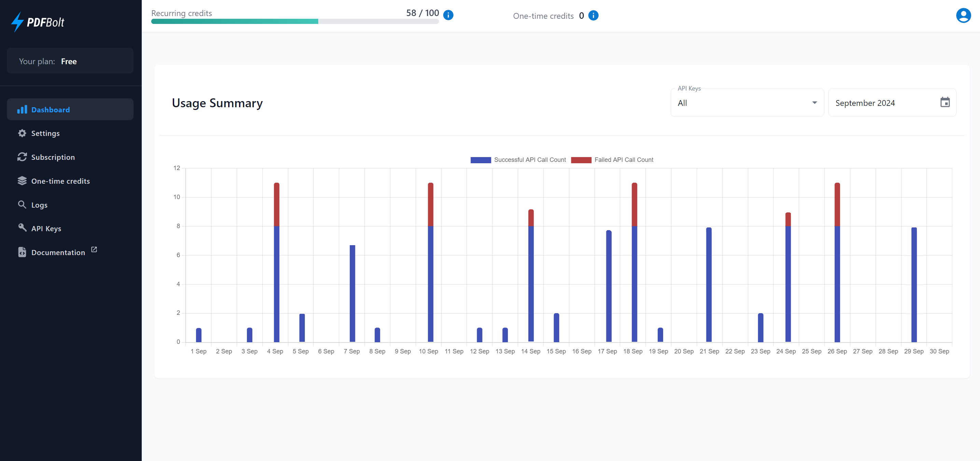Image resolution: width=980 pixels, height=461 pixels.
Task: Click the 5 Sep bar
Action: 302,327
